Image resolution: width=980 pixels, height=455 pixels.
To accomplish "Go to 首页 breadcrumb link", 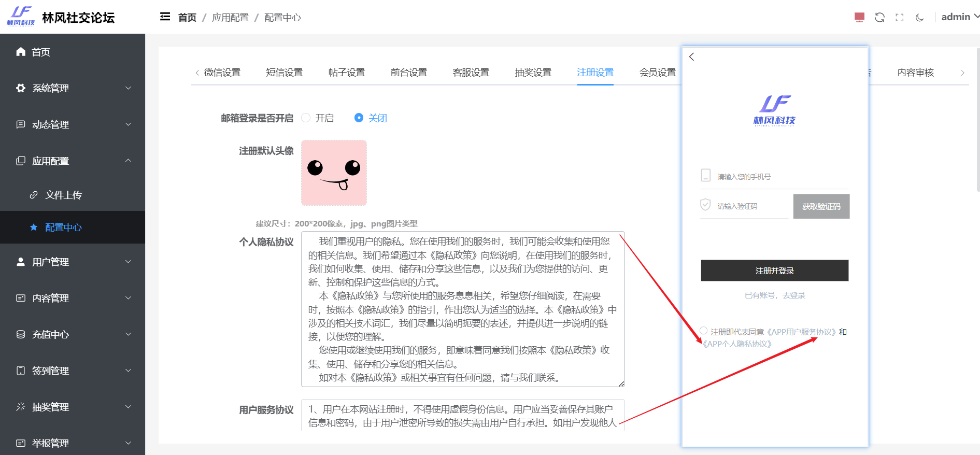I will click(x=187, y=18).
